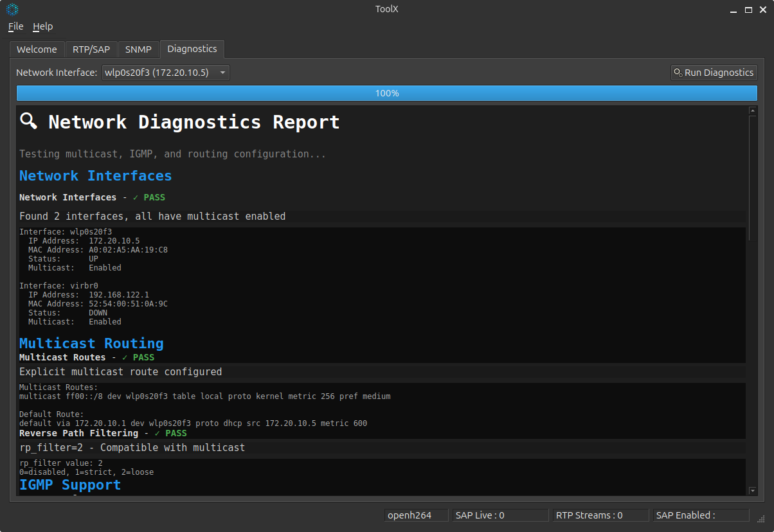Click the SAP Live counter in status bar

(x=500, y=515)
